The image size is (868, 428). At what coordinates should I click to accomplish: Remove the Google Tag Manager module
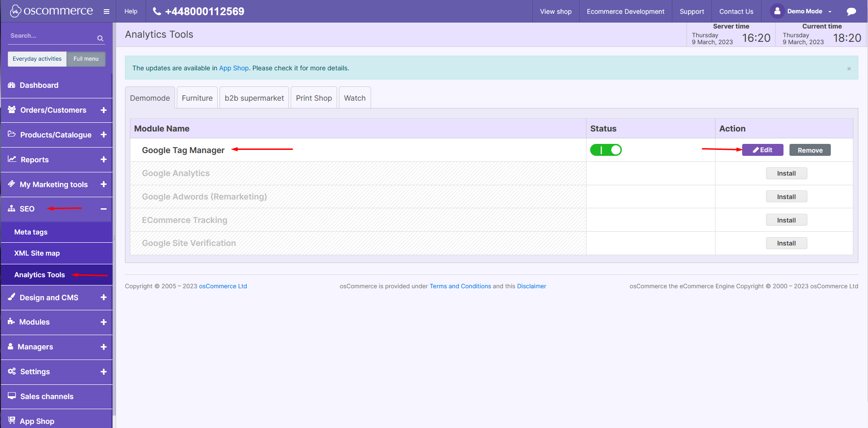pyautogui.click(x=810, y=150)
